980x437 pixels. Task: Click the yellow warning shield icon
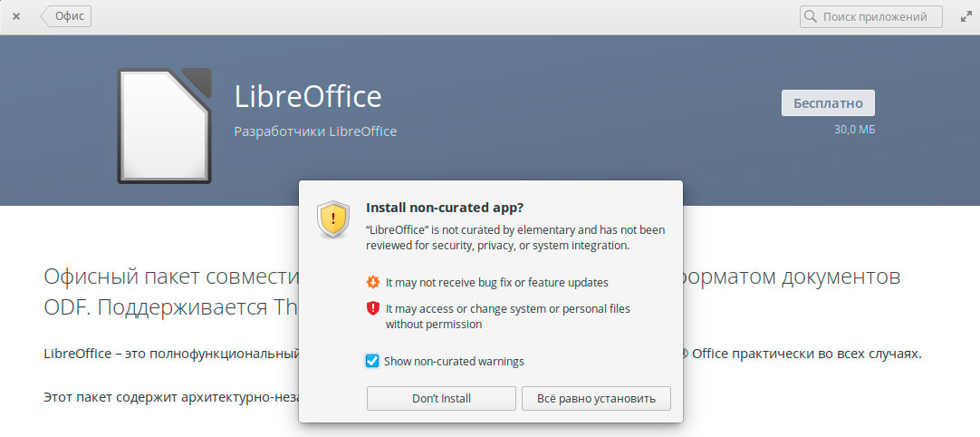[333, 218]
